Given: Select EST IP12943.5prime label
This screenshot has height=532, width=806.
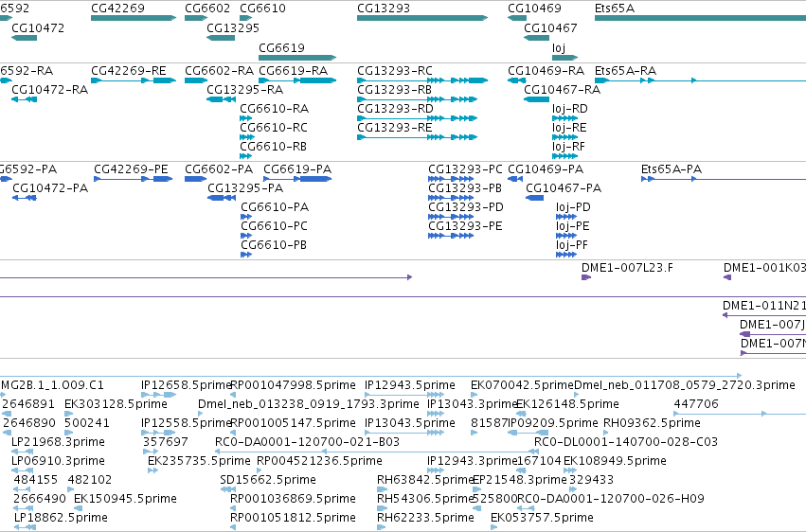Looking at the screenshot, I should coord(410,384).
